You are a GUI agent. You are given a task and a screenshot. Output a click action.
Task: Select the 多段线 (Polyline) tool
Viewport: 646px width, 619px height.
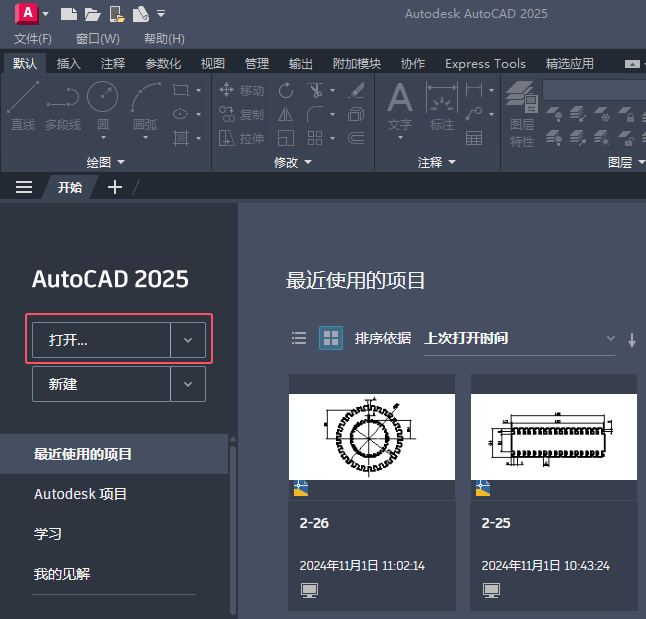[63, 106]
